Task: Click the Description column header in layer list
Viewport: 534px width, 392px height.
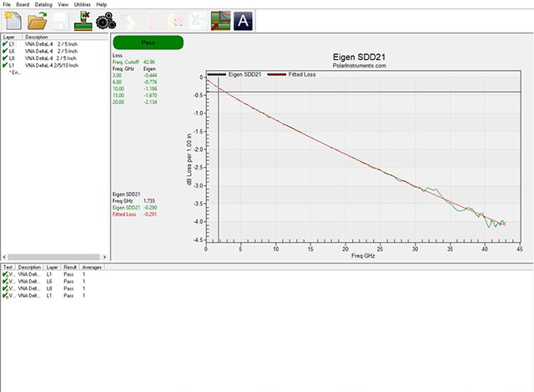Action: tap(37, 37)
